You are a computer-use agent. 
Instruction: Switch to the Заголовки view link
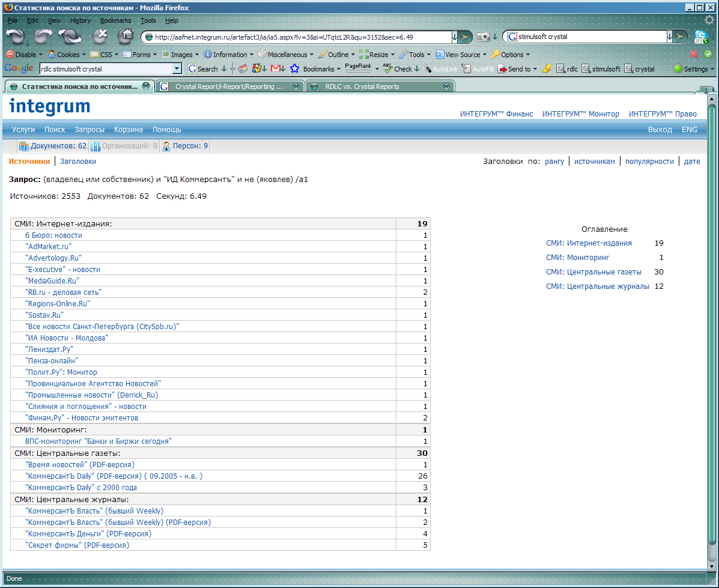[x=78, y=161]
